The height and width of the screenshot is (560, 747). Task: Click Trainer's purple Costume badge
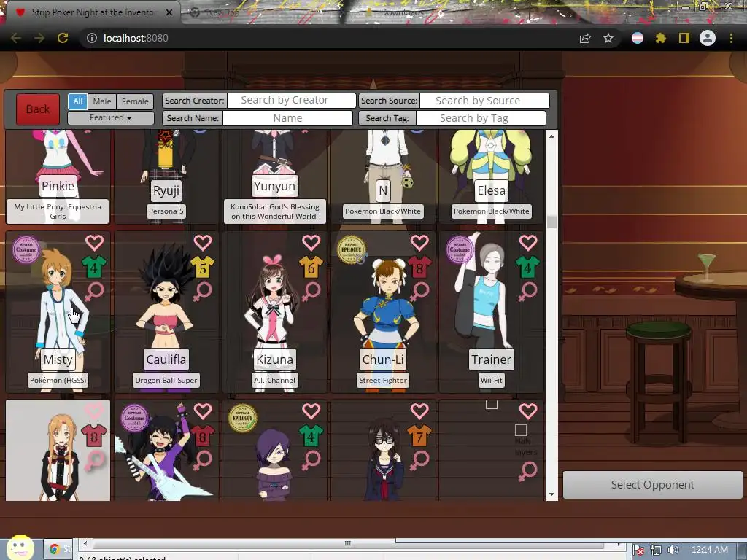coord(460,249)
